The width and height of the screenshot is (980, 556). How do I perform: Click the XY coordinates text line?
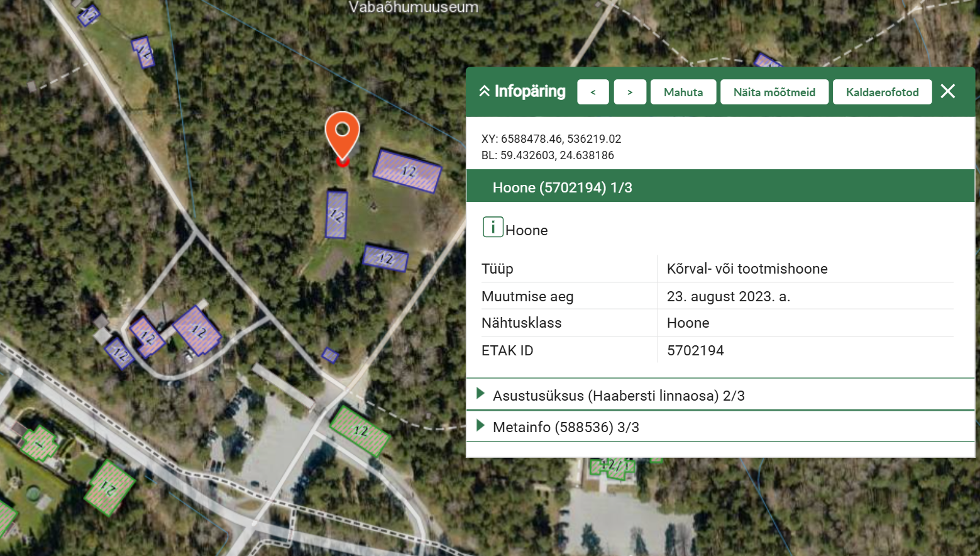pyautogui.click(x=551, y=139)
